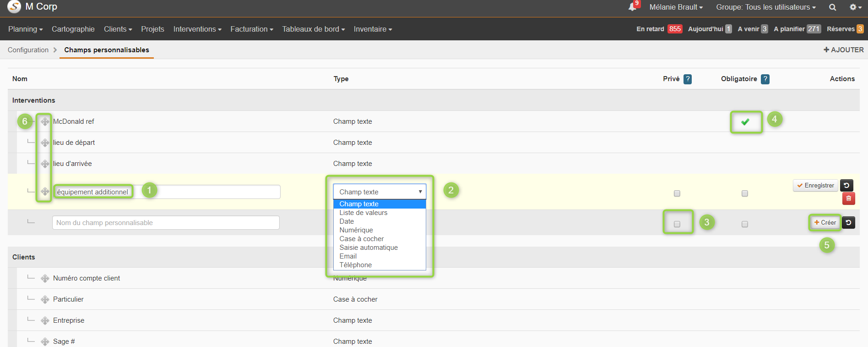Click the Privé help question icon

(687, 79)
